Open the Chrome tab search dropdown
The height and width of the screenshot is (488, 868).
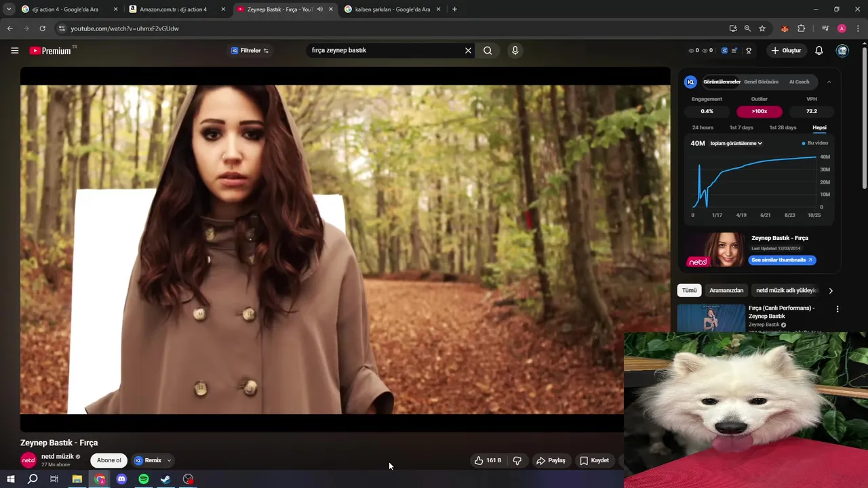[x=9, y=9]
